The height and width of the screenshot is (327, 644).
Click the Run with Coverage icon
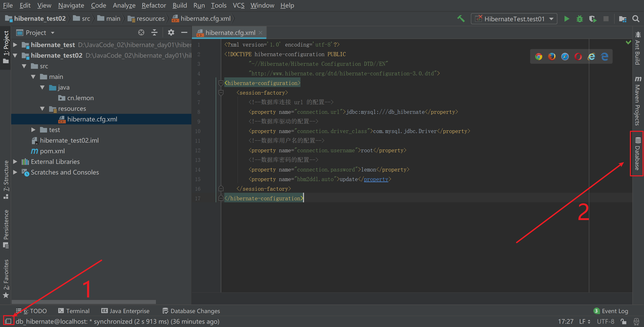point(593,19)
